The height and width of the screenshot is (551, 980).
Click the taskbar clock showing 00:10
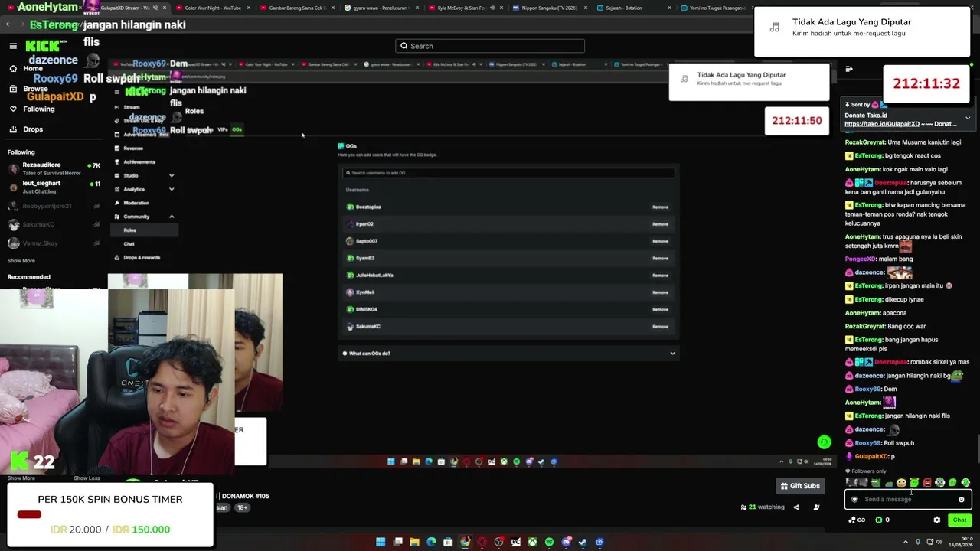[x=960, y=543]
